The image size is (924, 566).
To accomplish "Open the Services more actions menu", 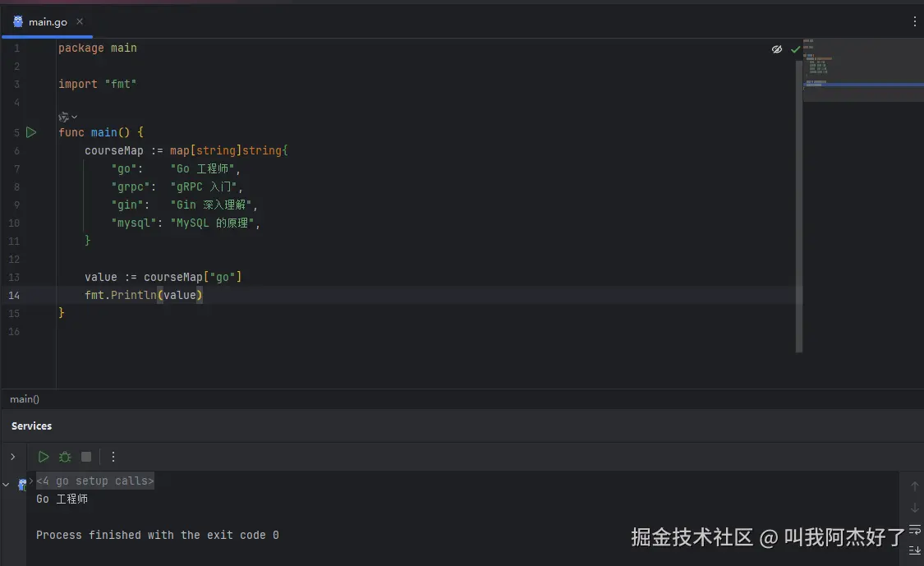I will pyautogui.click(x=113, y=457).
